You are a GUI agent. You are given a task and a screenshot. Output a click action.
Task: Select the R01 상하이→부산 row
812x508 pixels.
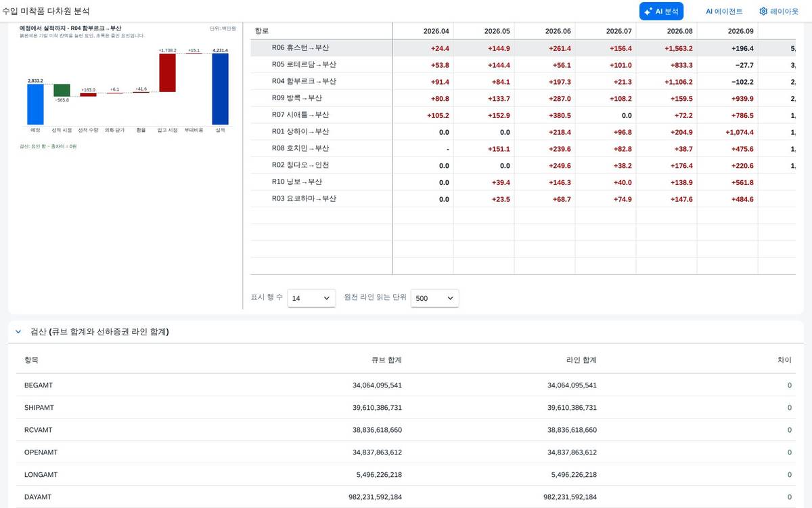pos(523,132)
